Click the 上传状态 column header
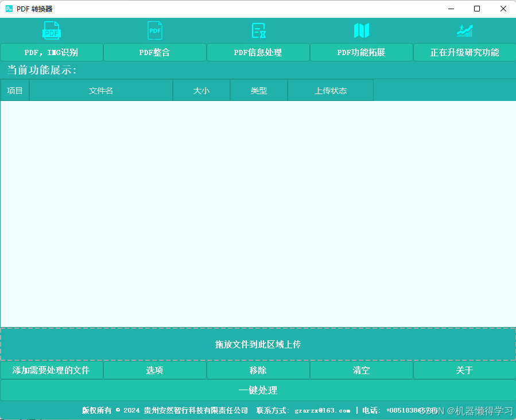Viewport: 516px width, 420px height. coord(331,91)
